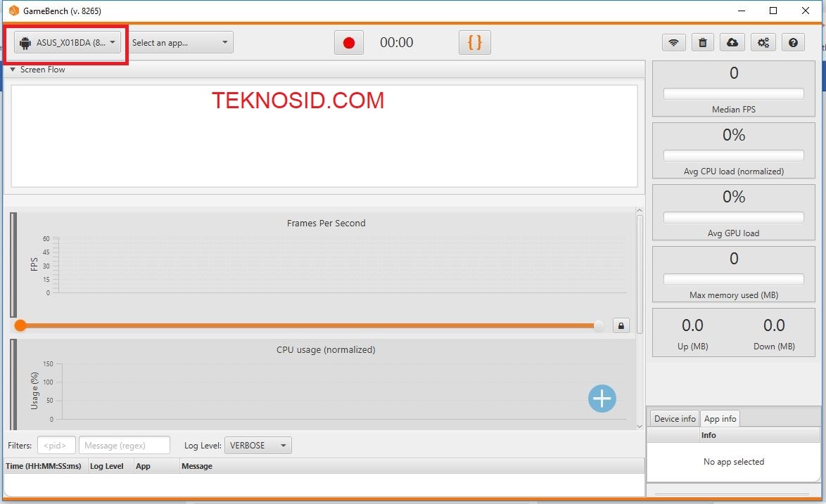Click the right end handle of the timeline slider
826x504 pixels.
point(599,325)
